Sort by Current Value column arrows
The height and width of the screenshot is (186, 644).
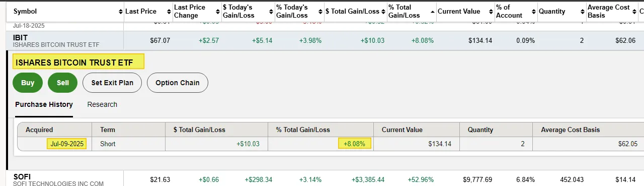(x=490, y=12)
